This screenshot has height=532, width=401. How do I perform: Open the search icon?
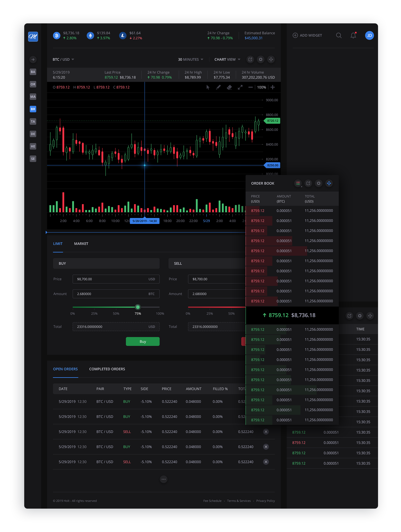point(339,36)
